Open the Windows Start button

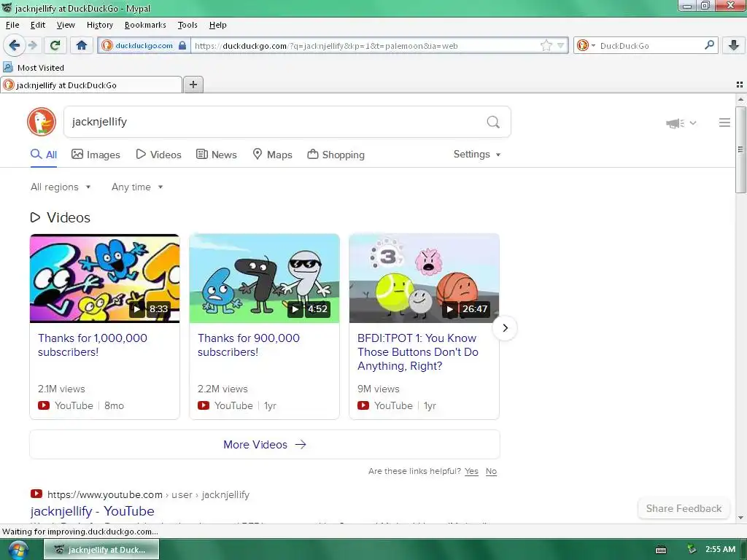point(18,550)
